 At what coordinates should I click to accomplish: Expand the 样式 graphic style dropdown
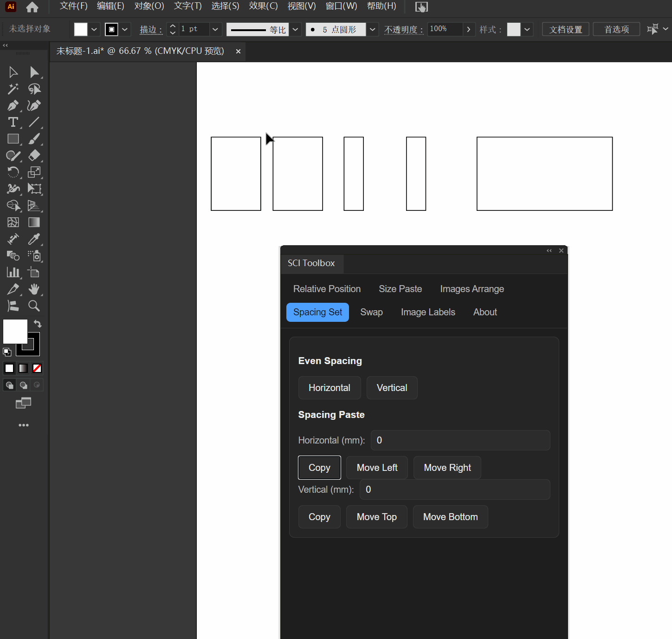click(527, 29)
